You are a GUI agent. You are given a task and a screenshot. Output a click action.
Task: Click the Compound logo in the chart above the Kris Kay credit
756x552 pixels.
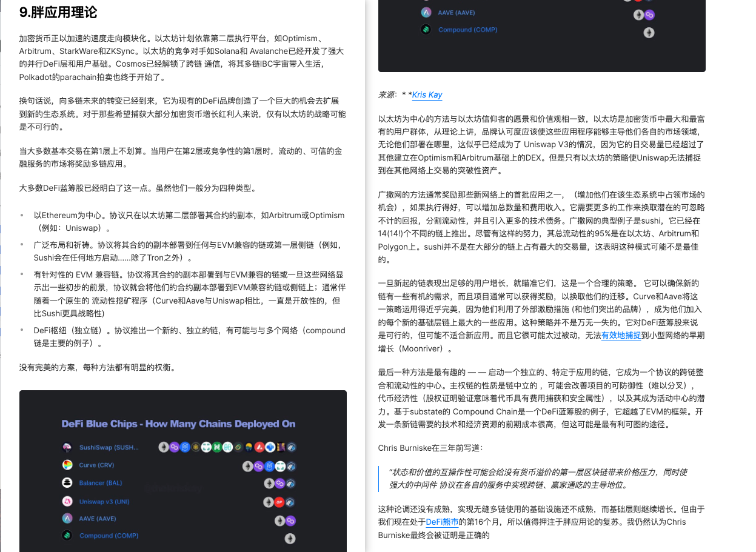click(426, 29)
